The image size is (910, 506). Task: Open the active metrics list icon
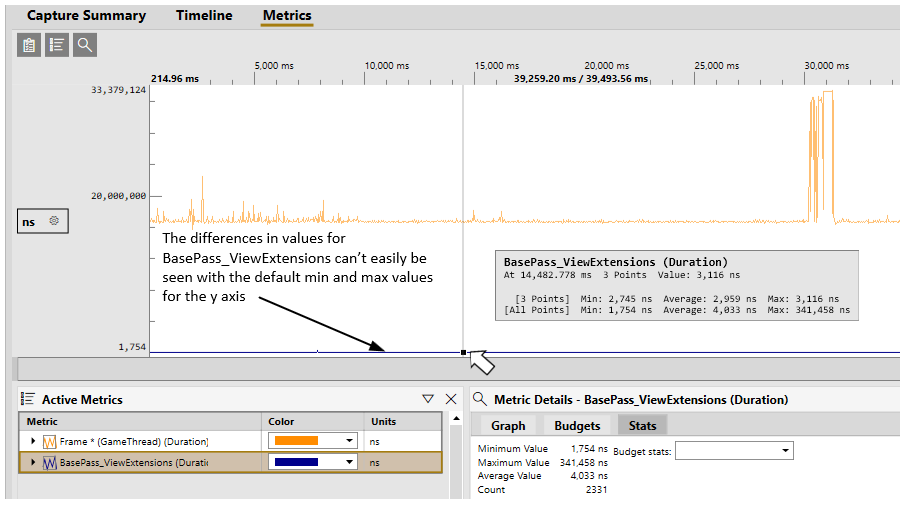click(57, 45)
